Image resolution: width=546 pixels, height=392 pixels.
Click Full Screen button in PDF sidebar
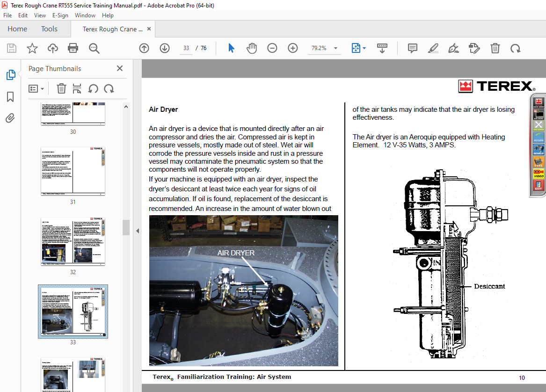pos(539,126)
